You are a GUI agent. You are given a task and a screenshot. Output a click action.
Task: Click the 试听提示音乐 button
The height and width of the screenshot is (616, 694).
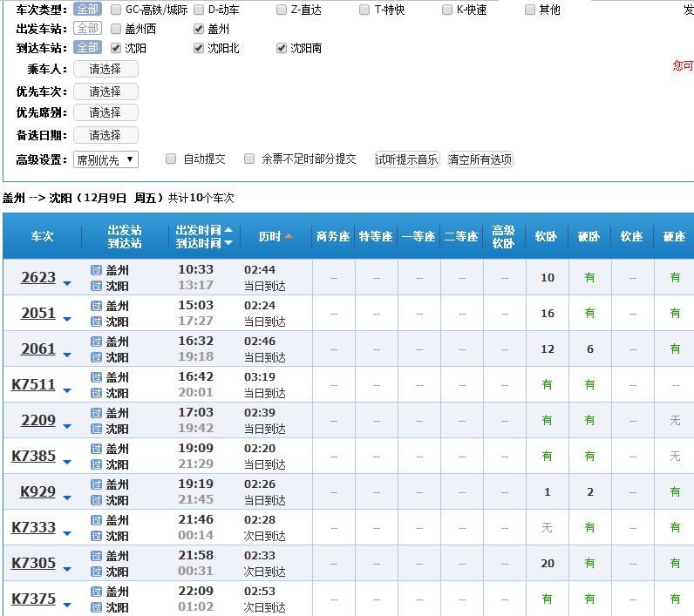click(x=407, y=159)
